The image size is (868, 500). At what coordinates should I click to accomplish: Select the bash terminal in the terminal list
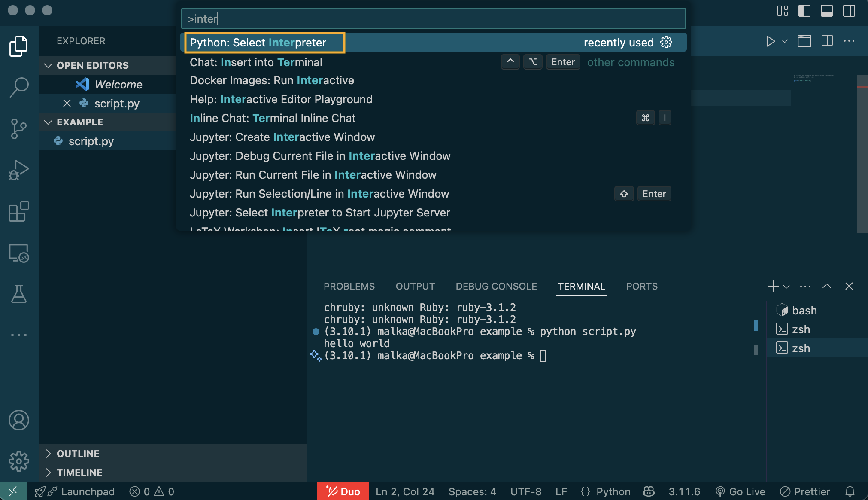pyautogui.click(x=804, y=311)
